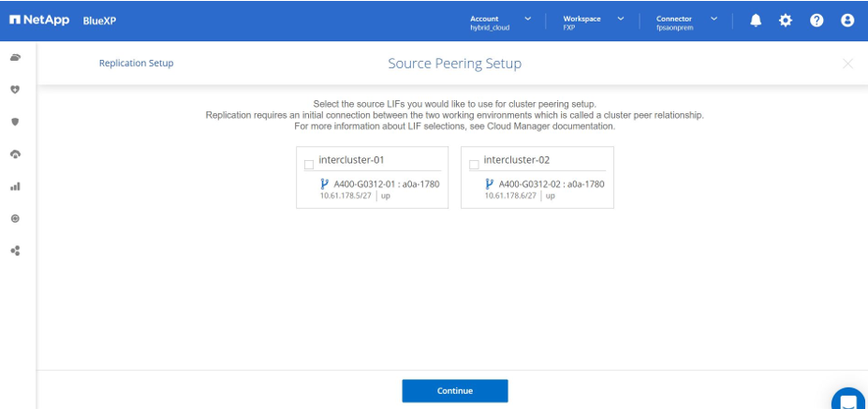Image resolution: width=868 pixels, height=409 pixels.
Task: Open the settings gear
Action: (x=786, y=21)
